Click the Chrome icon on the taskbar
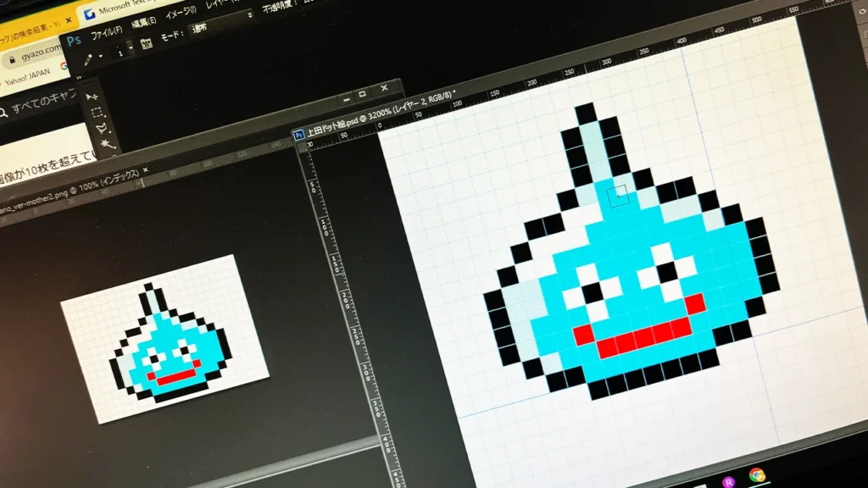Viewport: 868px width, 488px height. (x=757, y=475)
